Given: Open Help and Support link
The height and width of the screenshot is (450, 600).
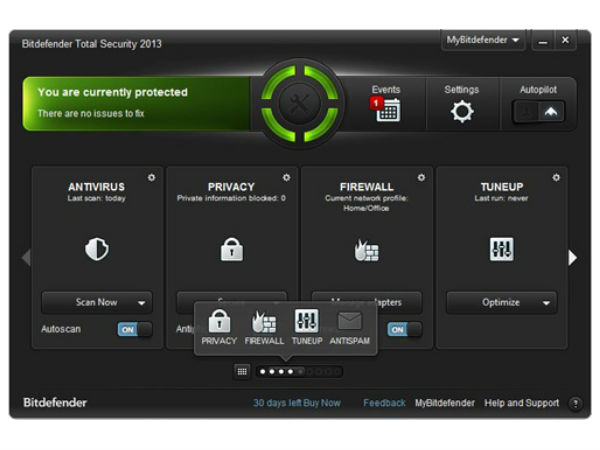Looking at the screenshot, I should click(x=522, y=403).
